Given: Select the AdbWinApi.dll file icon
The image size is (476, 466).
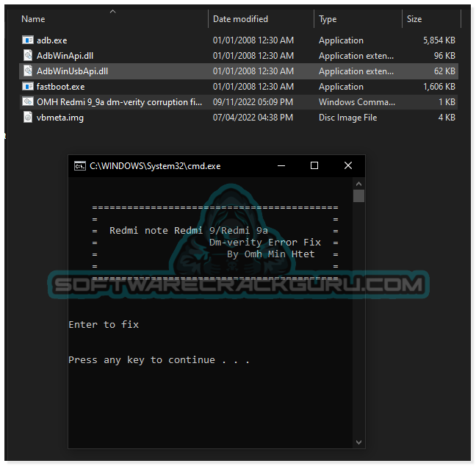Looking at the screenshot, I should (28, 55).
